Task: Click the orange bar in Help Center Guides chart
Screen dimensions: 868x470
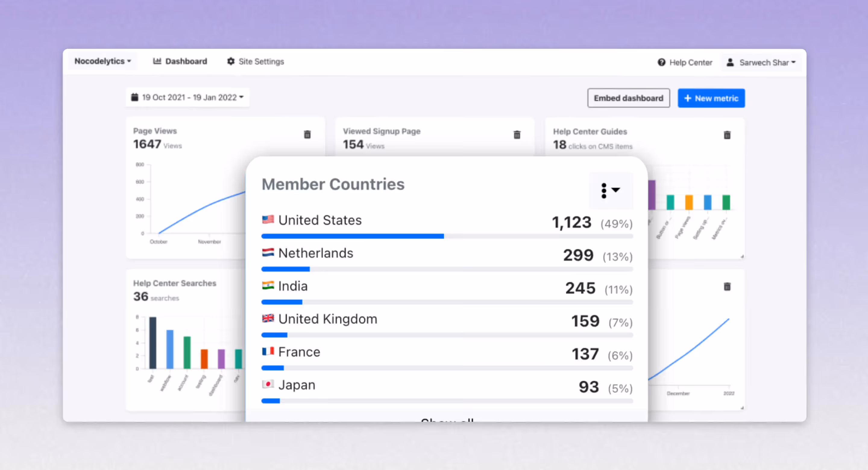Action: click(689, 202)
